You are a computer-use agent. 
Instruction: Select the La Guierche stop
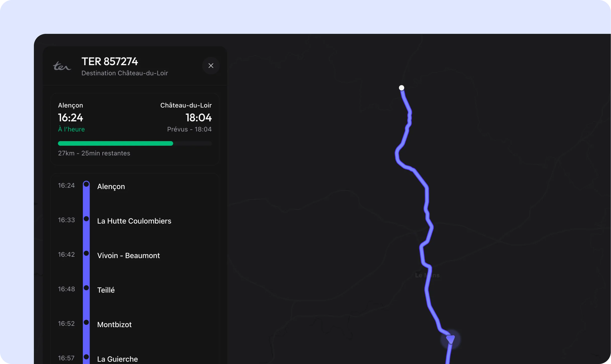pyautogui.click(x=117, y=359)
